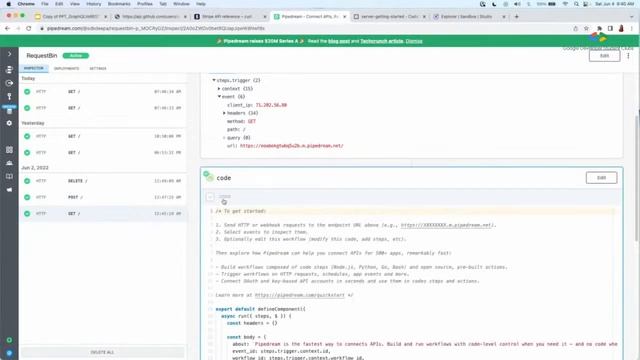
Task: Open the key-shaped Accounts sidebar icon
Action: click(x=9, y=96)
